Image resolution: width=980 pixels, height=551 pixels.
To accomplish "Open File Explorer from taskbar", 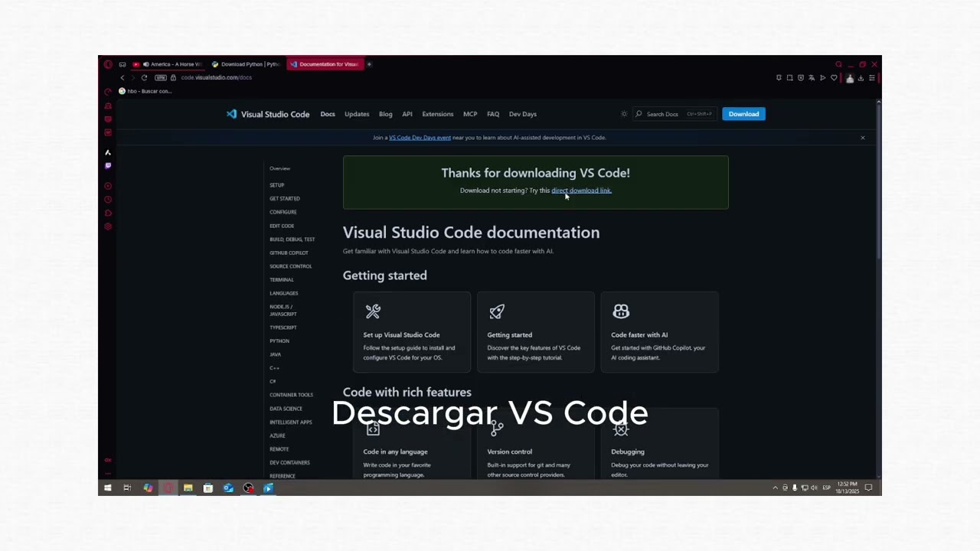I will tap(188, 488).
